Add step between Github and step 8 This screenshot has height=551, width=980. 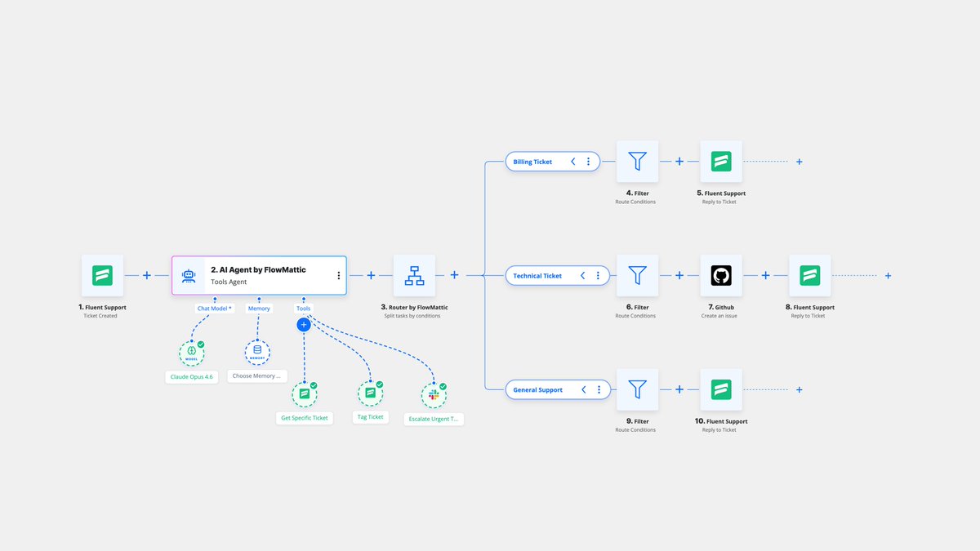765,276
